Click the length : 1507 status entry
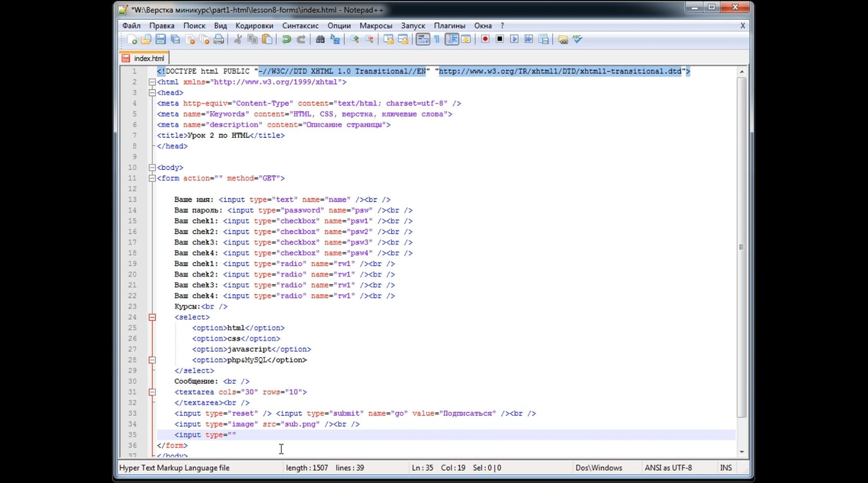This screenshot has height=483, width=868. click(307, 468)
